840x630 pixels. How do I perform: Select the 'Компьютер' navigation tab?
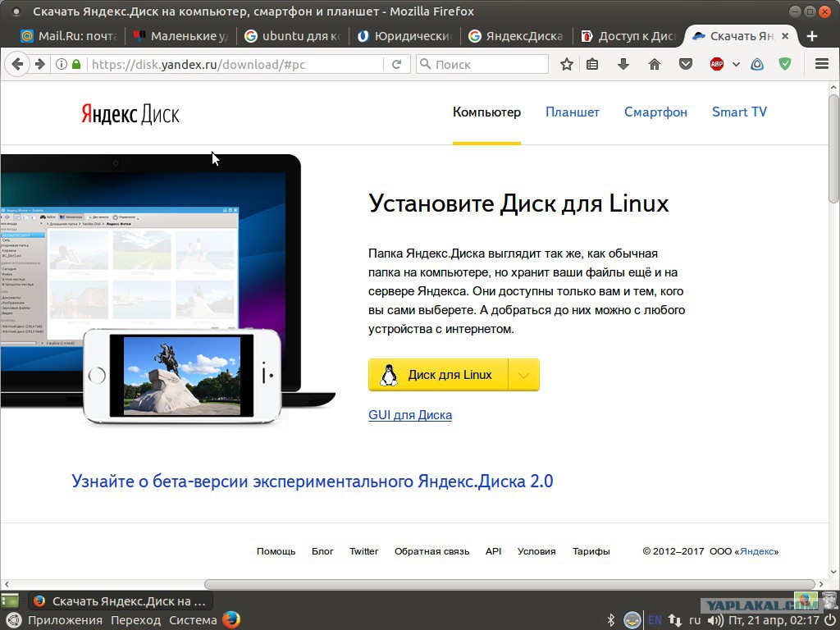pos(486,112)
